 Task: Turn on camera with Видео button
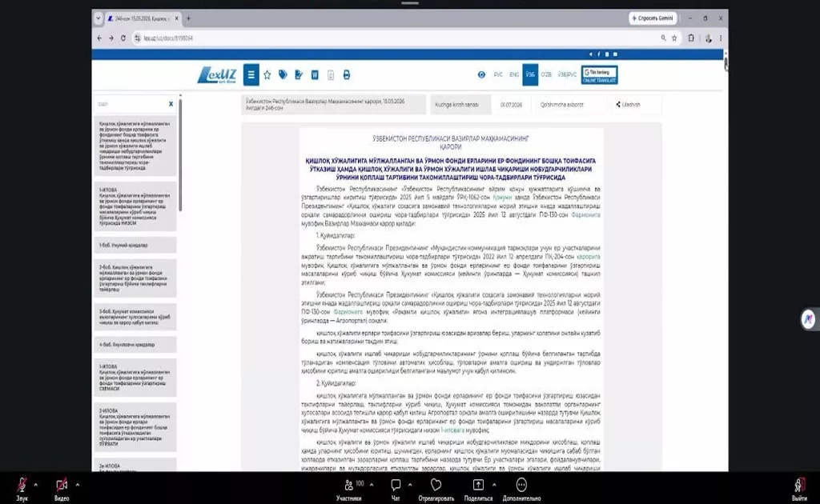(62, 489)
